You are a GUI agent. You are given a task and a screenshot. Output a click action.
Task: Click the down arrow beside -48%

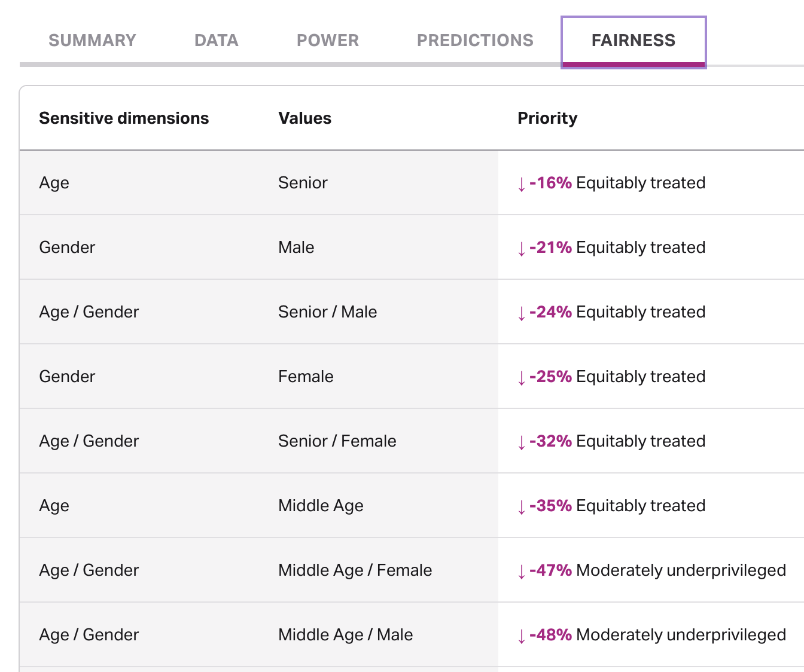(522, 636)
